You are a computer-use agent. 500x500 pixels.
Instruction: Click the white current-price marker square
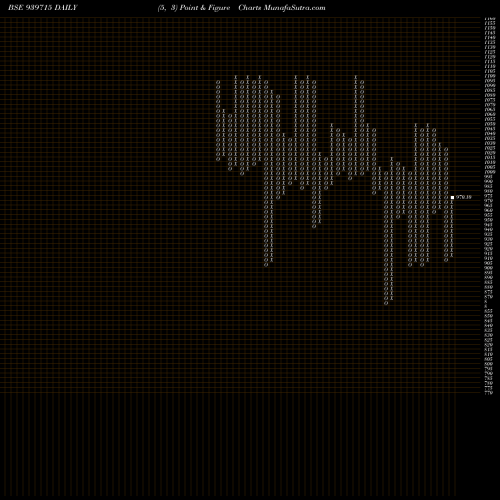(452, 197)
